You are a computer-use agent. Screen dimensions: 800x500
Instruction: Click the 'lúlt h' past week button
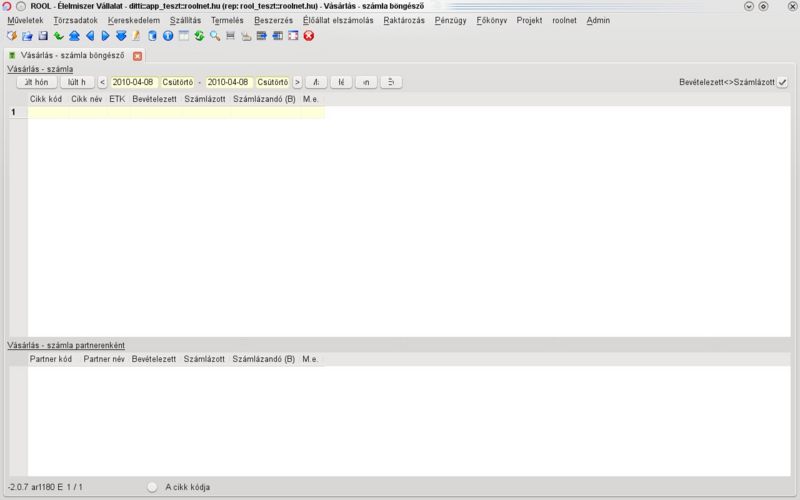(77, 82)
